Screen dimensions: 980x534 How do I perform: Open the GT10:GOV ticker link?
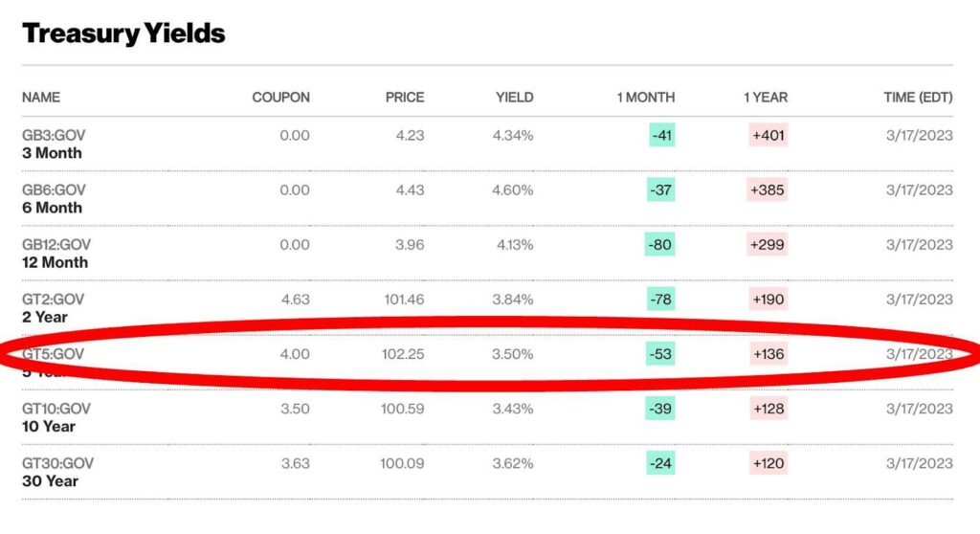tap(57, 409)
